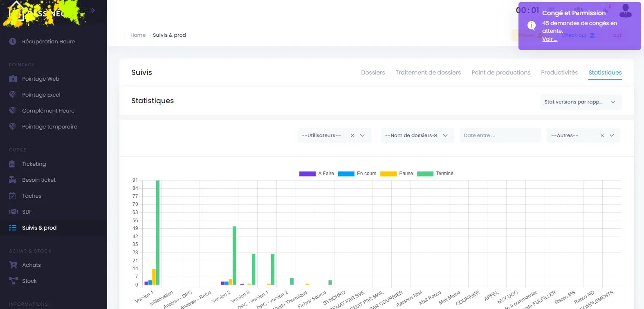644x309 pixels.
Task: Click the Suivis & prod breadcrumb text
Action: coord(169,35)
